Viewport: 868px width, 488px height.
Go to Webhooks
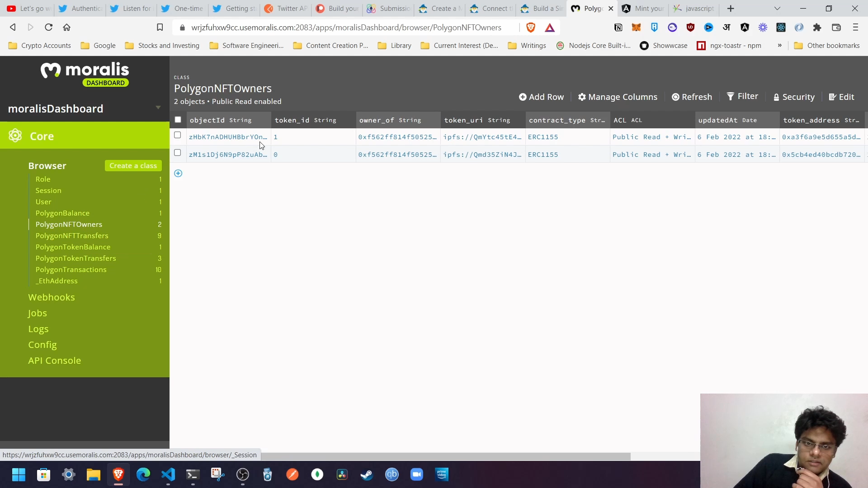click(52, 297)
